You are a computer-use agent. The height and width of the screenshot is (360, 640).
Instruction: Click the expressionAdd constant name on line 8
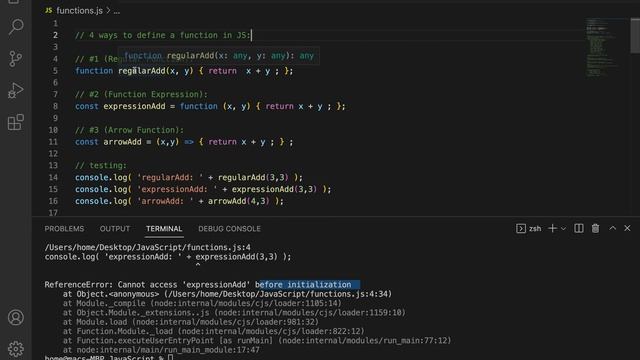tap(134, 107)
